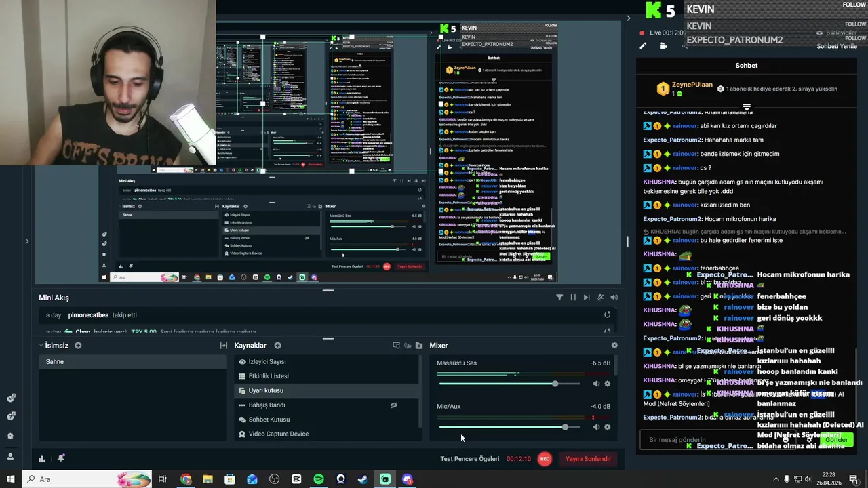868x488 pixels.
Task: Expand the İsimsiz scene collection dropdown
Action: pos(41,345)
